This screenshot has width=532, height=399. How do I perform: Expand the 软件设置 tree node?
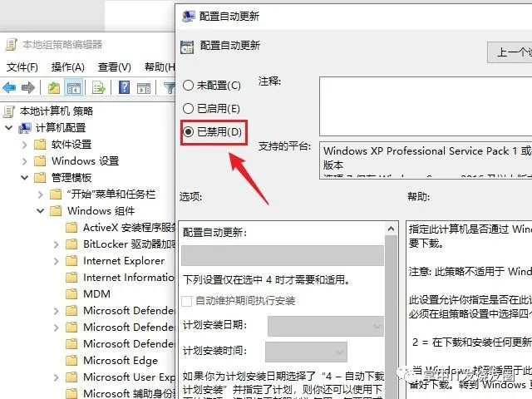[24, 145]
